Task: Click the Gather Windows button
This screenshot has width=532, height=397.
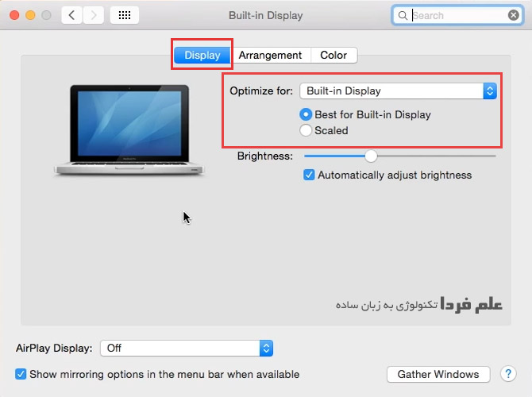Action: 438,374
